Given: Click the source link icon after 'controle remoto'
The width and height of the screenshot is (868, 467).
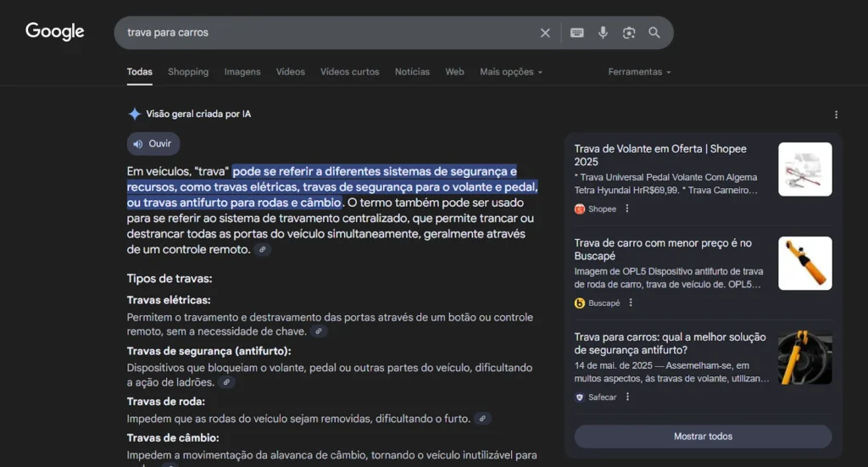Looking at the screenshot, I should point(263,250).
